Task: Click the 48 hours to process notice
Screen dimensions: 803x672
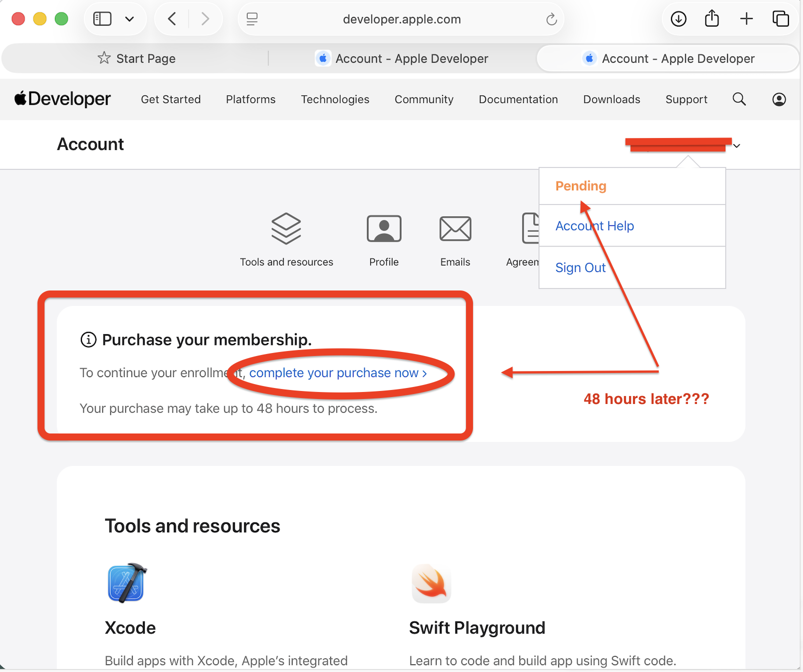Action: [228, 408]
